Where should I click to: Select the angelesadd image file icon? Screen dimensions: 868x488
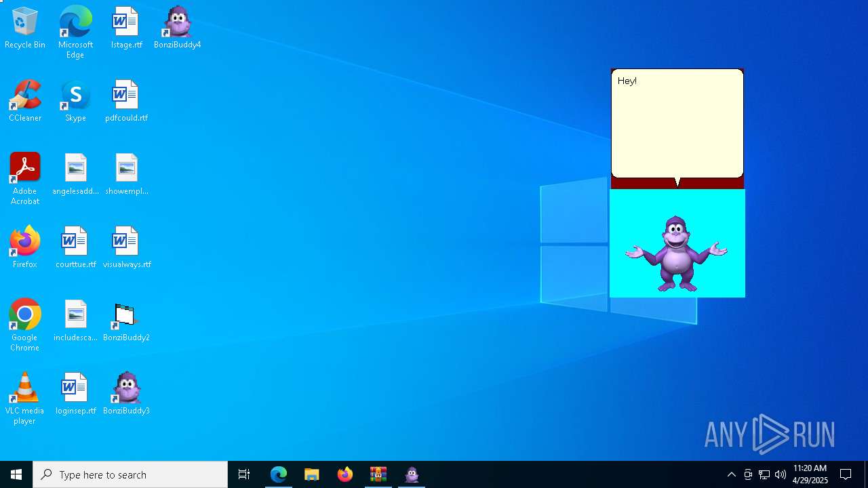75,174
